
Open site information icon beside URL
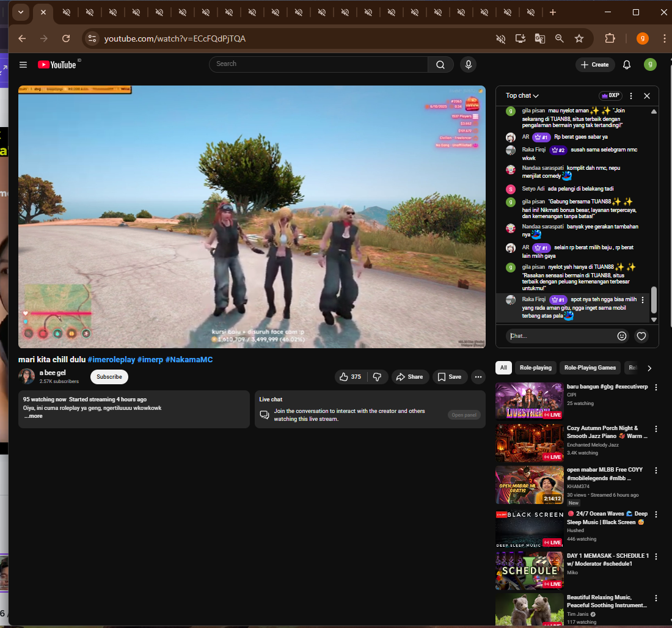point(92,38)
